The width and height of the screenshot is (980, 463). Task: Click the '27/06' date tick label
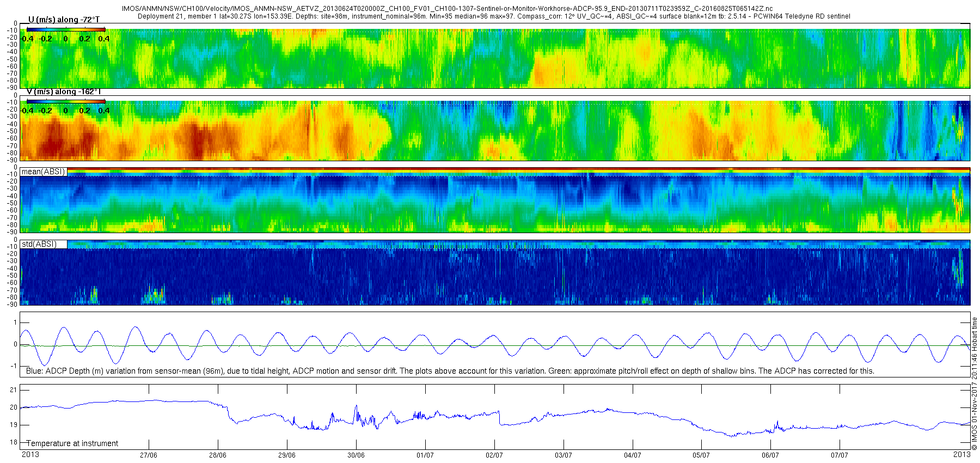point(149,455)
